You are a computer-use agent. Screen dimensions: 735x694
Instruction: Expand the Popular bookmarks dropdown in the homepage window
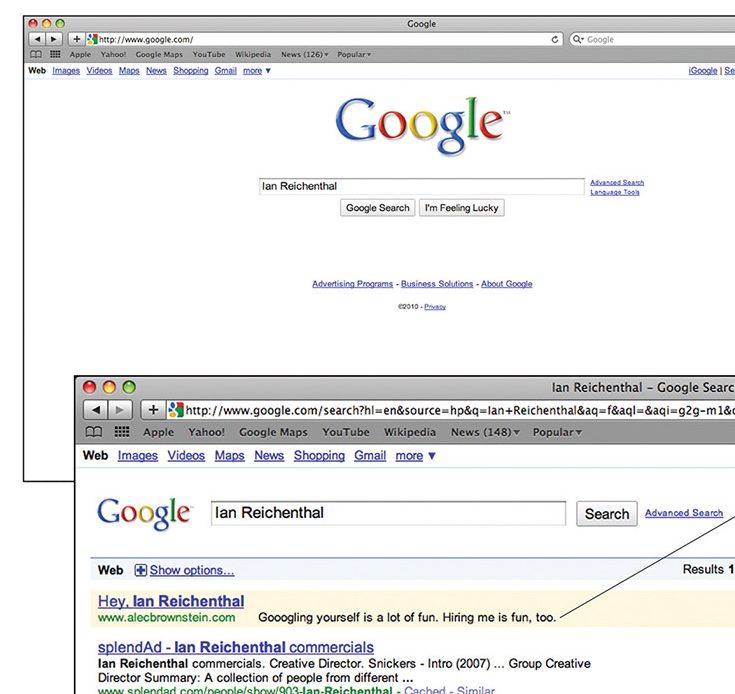pos(354,54)
